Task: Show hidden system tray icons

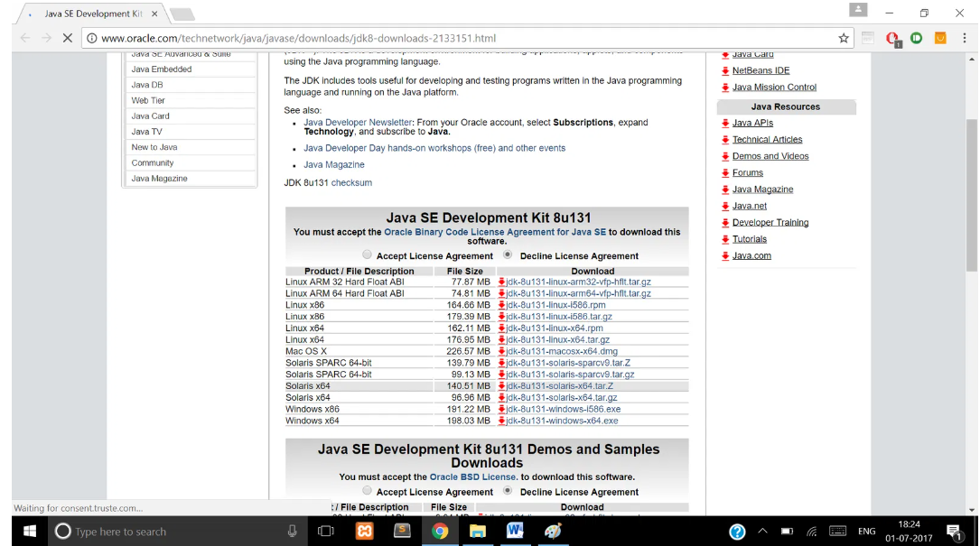Action: [762, 532]
